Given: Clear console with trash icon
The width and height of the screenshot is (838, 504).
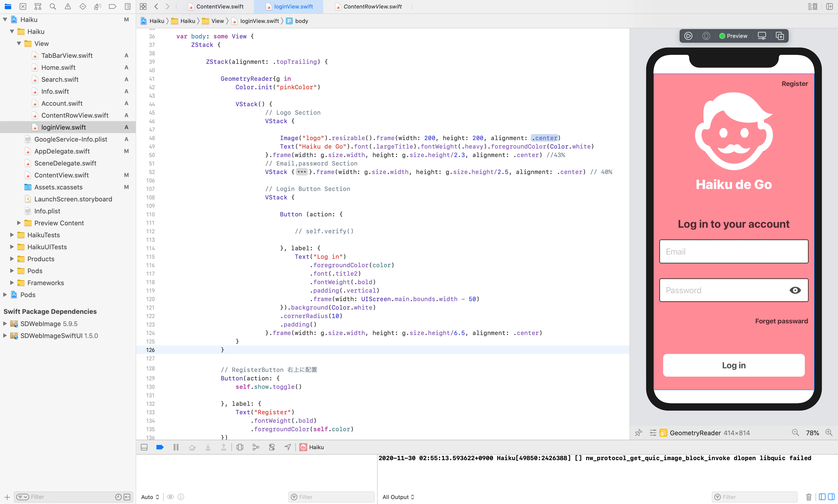Looking at the screenshot, I should pos(809,497).
